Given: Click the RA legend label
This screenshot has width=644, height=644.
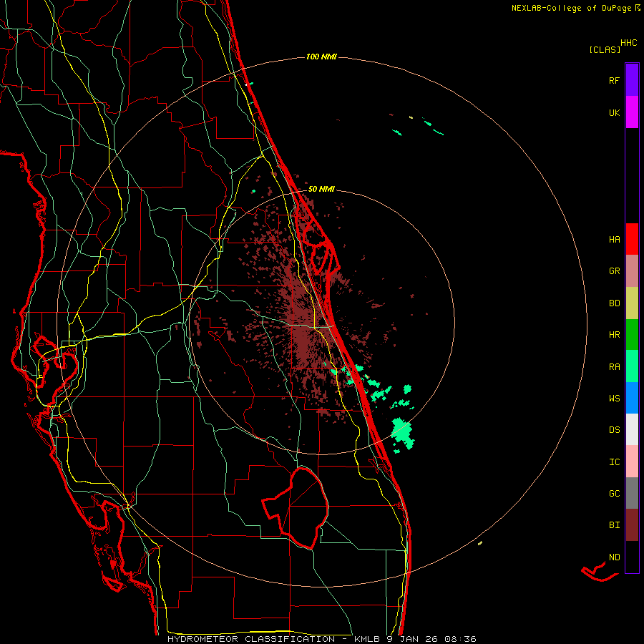Looking at the screenshot, I should 614,367.
